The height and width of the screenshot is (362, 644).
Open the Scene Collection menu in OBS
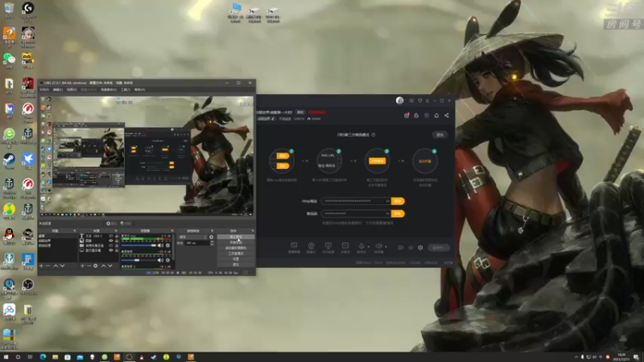click(x=109, y=89)
